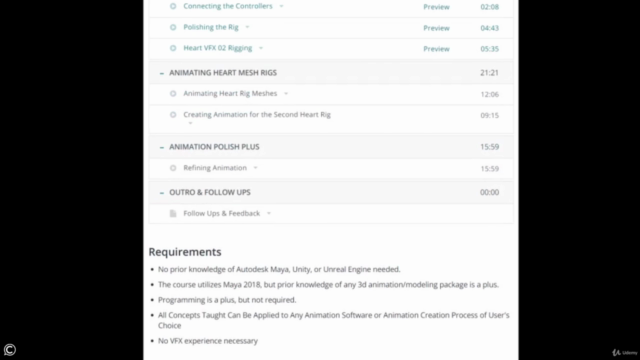The image size is (640, 360).
Task: Click the circle icon beside Animating Heart Rig Meshes
Action: 173,93
